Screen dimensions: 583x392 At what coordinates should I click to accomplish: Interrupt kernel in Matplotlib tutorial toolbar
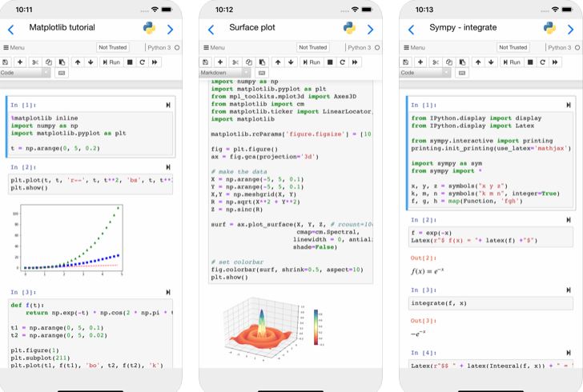(130, 62)
